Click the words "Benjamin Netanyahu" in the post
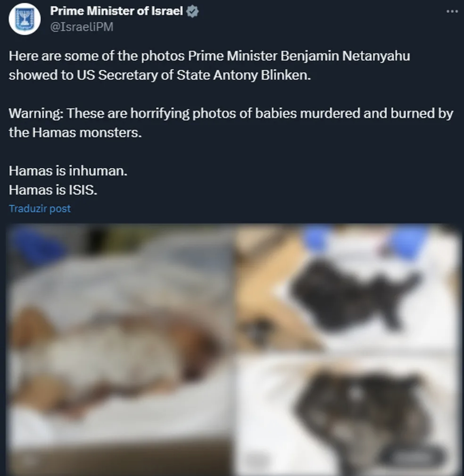The width and height of the screenshot is (464, 476). pyautogui.click(x=345, y=56)
